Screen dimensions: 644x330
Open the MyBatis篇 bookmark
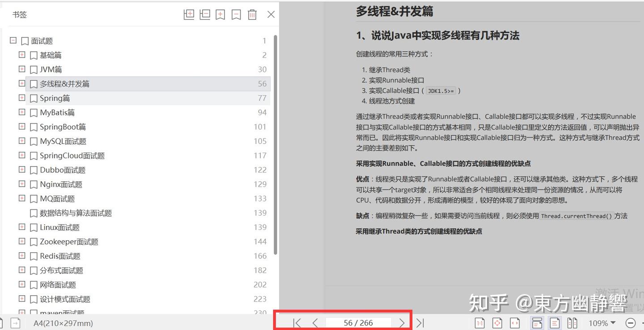click(x=57, y=113)
